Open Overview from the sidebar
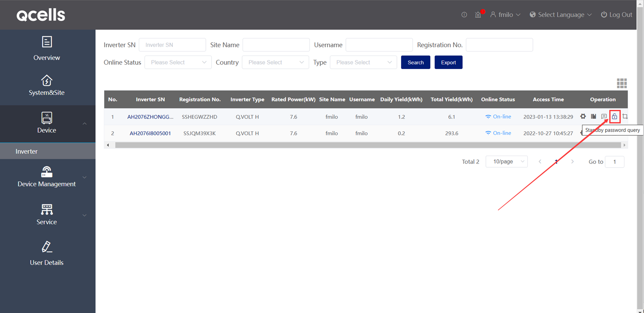 click(x=47, y=49)
